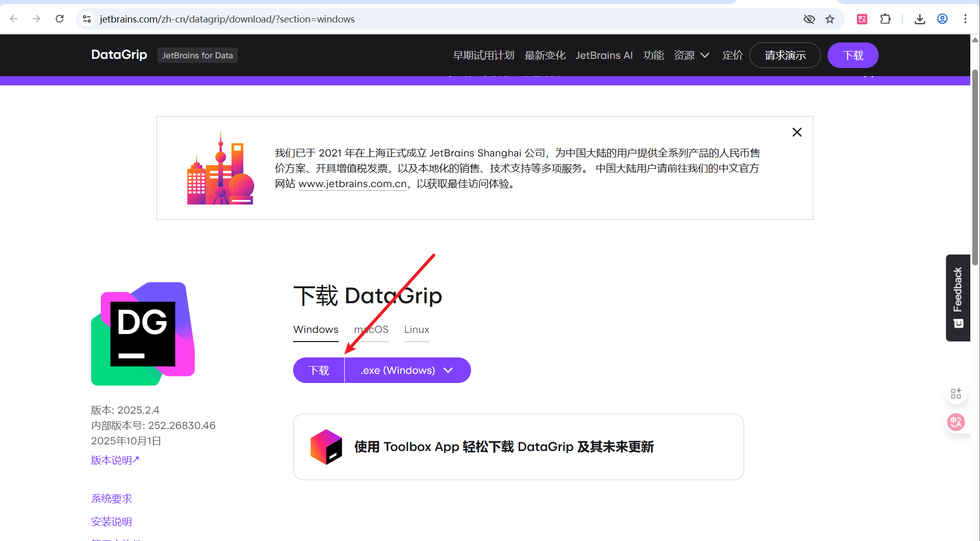The height and width of the screenshot is (541, 980).
Task: Switch to the macOS tab
Action: tap(371, 330)
